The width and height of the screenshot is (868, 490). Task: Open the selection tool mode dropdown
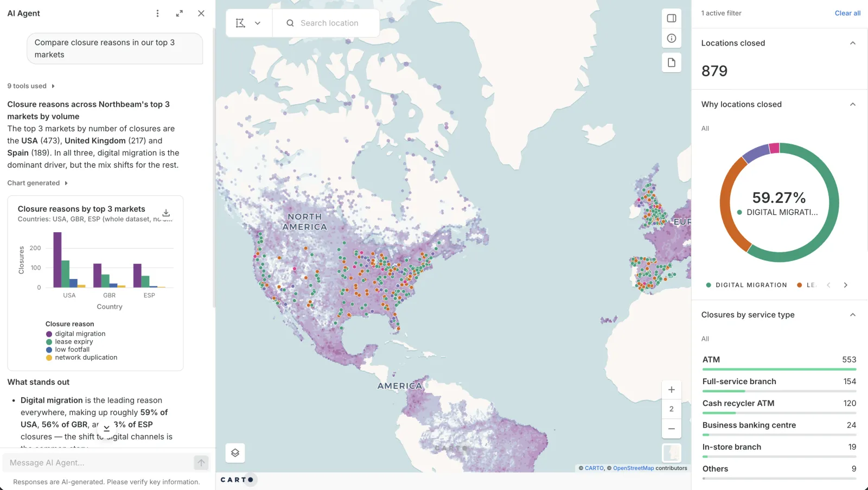point(258,23)
